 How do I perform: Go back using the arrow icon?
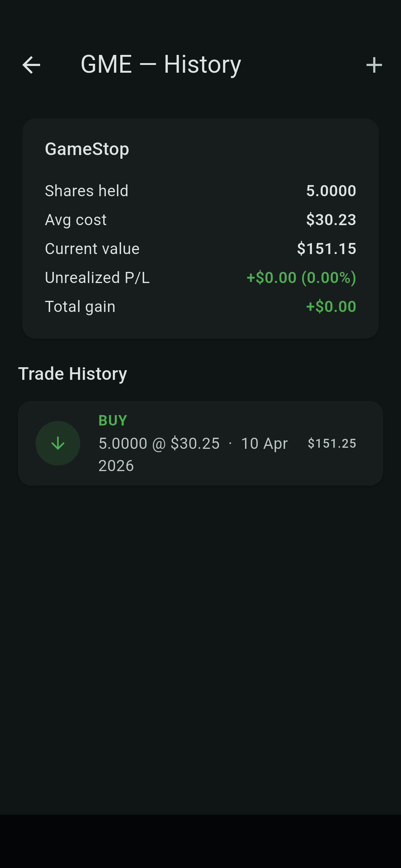[x=31, y=65]
